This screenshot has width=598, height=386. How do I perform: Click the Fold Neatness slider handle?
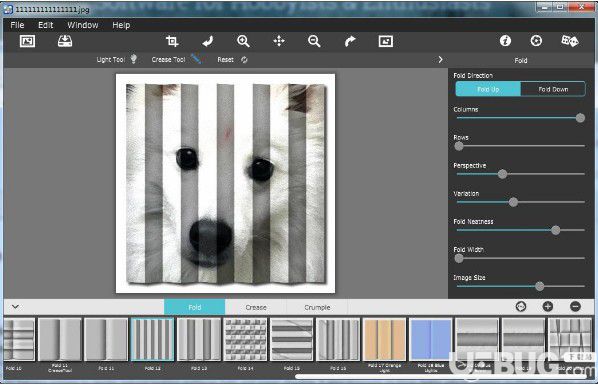click(556, 230)
